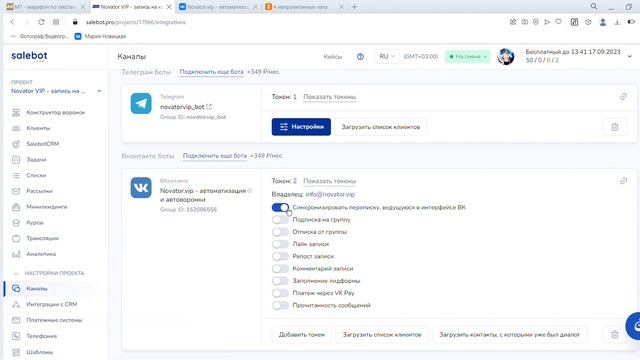Click the VK channel logo

click(141, 187)
